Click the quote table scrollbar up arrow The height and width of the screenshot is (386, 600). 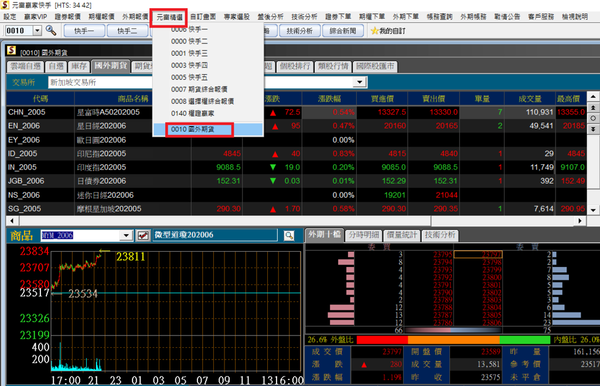[593, 96]
